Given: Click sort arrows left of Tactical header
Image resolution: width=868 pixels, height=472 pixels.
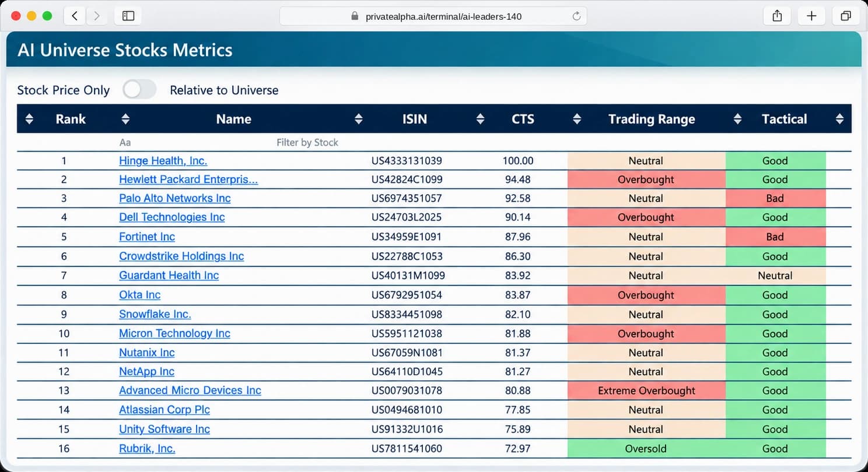Looking at the screenshot, I should click(737, 119).
